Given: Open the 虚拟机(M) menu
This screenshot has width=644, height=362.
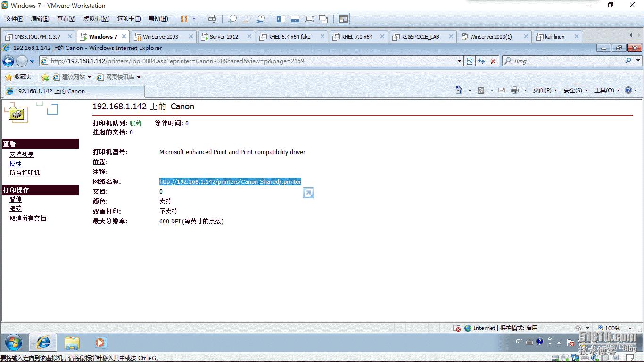Looking at the screenshot, I should point(96,19).
